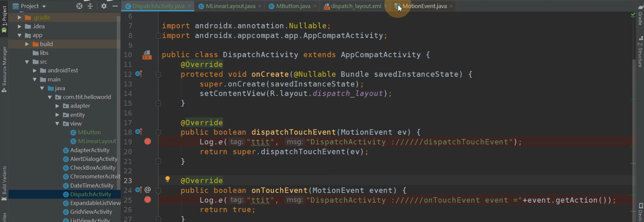
Task: Select ExpandableListView entry in project tree
Action: click(x=91, y=203)
